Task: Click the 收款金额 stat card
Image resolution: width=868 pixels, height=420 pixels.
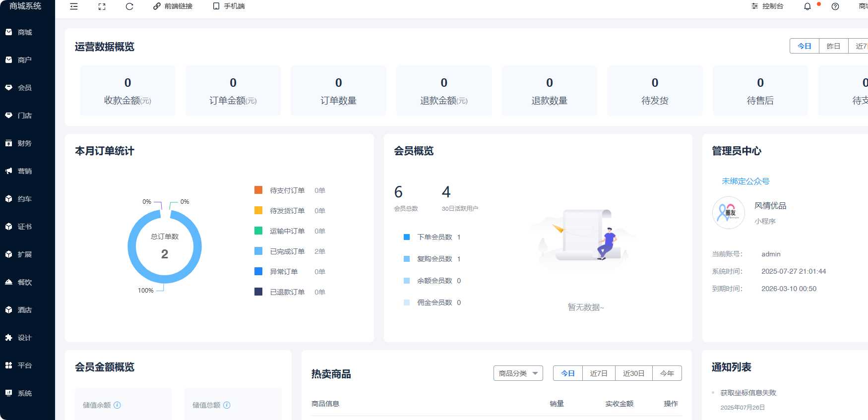Action: [x=127, y=91]
